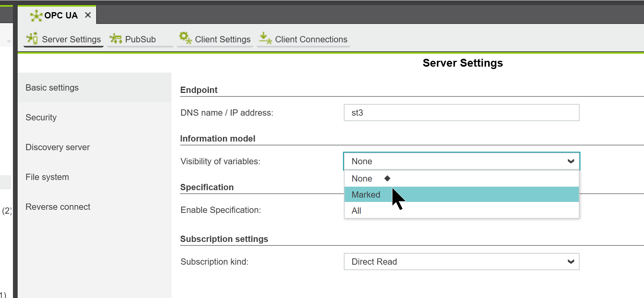Click the DNS name / IP address field
644x298 pixels.
tap(461, 113)
